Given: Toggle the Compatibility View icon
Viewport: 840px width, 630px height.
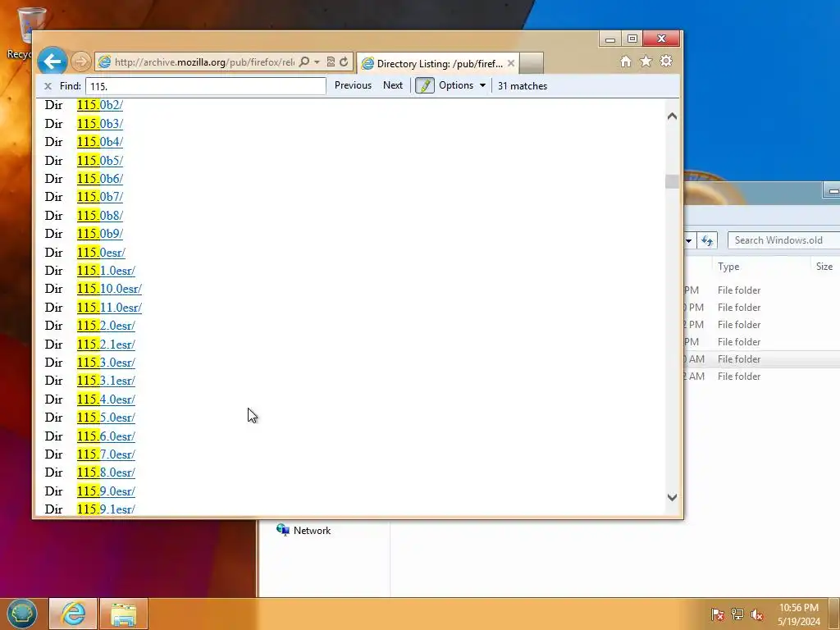Looking at the screenshot, I should [x=331, y=62].
